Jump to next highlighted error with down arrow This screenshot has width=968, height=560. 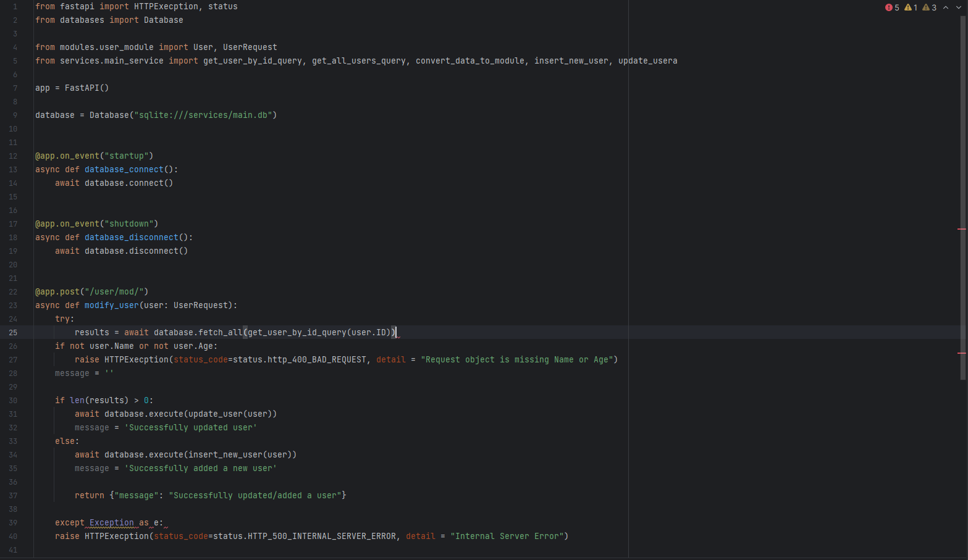[959, 7]
